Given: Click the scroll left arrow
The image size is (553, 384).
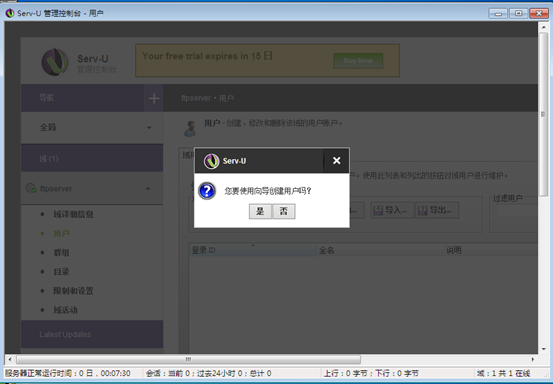Looking at the screenshot, I should [10, 359].
